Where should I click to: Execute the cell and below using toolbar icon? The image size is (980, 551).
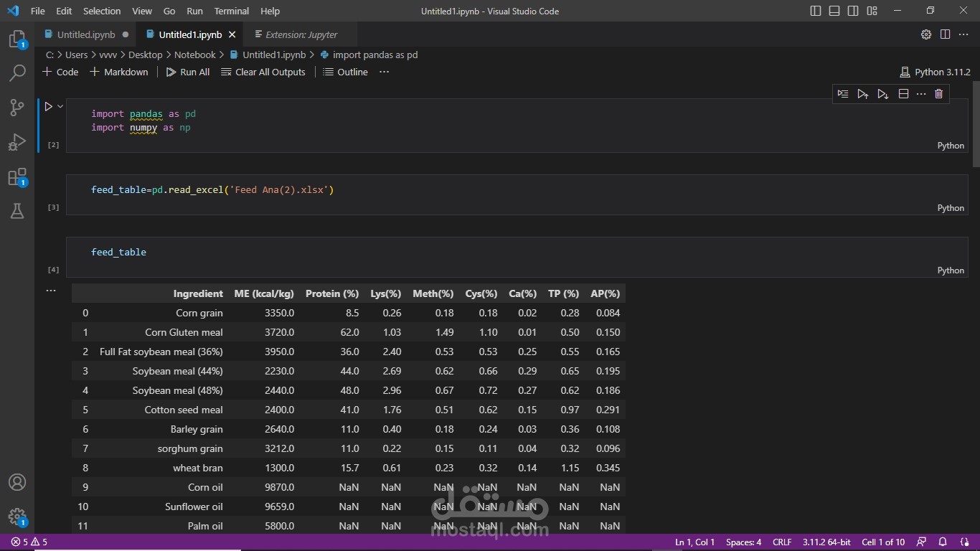point(883,93)
